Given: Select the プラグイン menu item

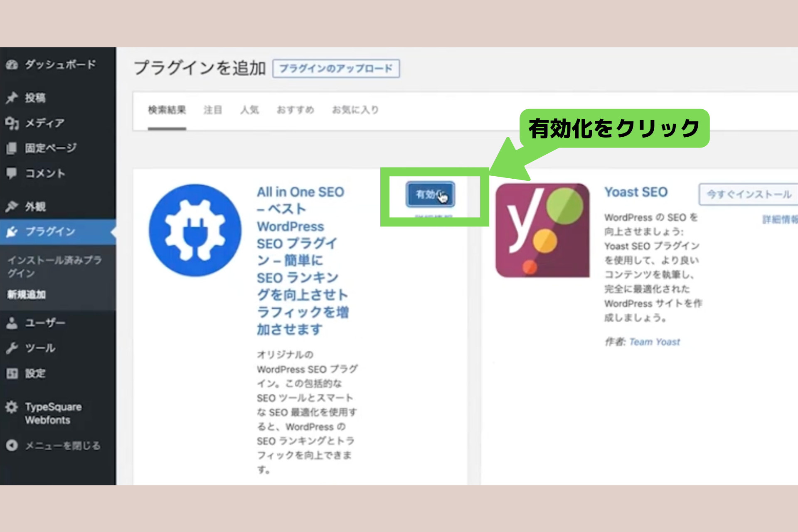Looking at the screenshot, I should pos(58,232).
